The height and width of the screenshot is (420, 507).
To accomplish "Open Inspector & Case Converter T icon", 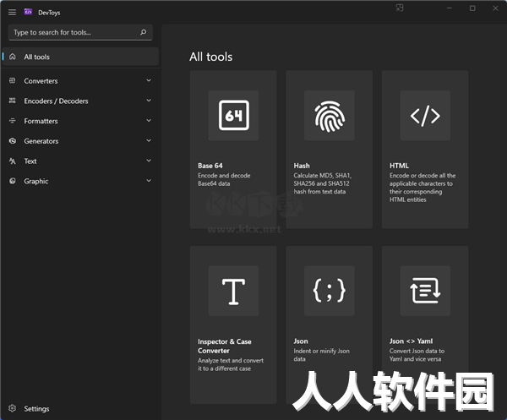I will (x=233, y=291).
